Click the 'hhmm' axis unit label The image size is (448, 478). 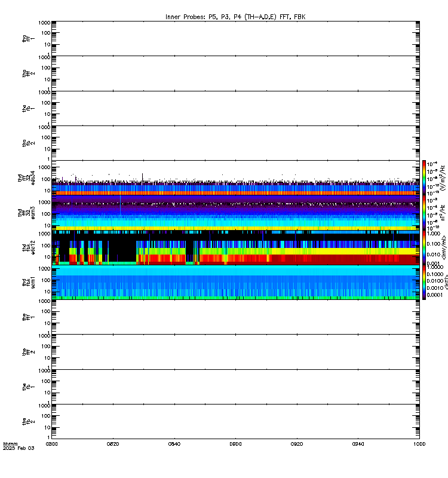pyautogui.click(x=10, y=444)
